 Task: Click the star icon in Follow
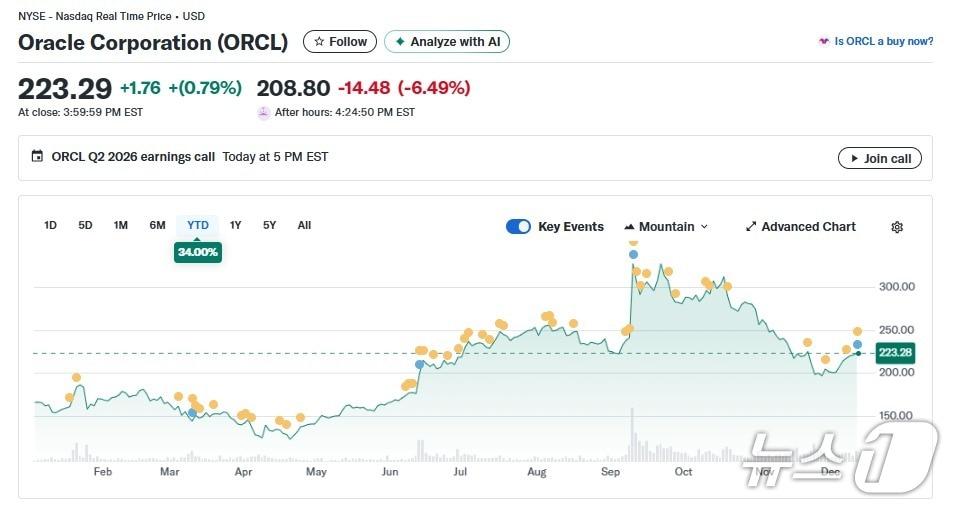319,42
